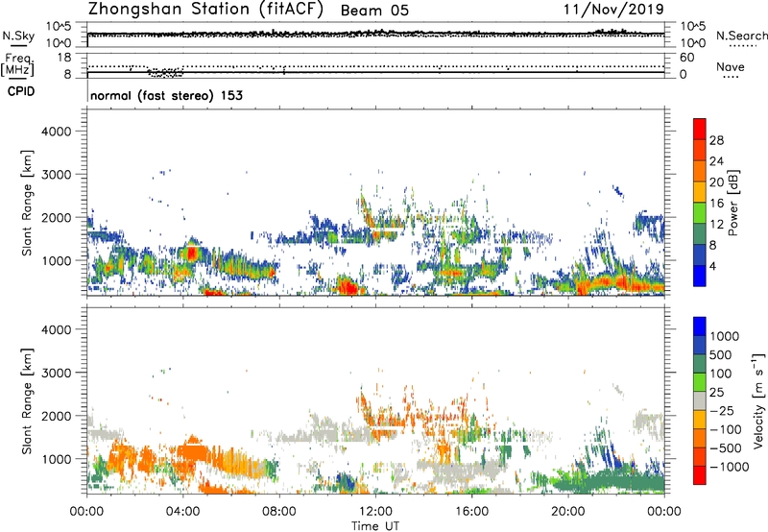The image size is (768, 532).
Task: Click the velocity panel 'Slant Range [km]' label
Action: [27, 400]
